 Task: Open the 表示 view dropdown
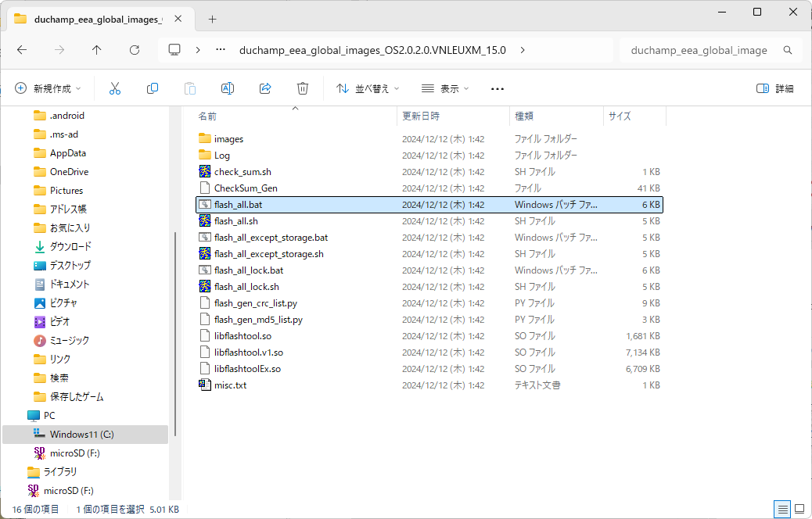coord(445,88)
